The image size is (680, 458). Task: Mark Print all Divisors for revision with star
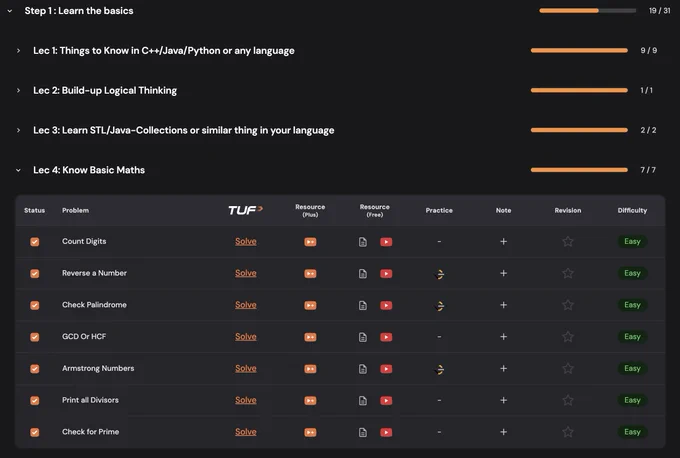click(568, 400)
